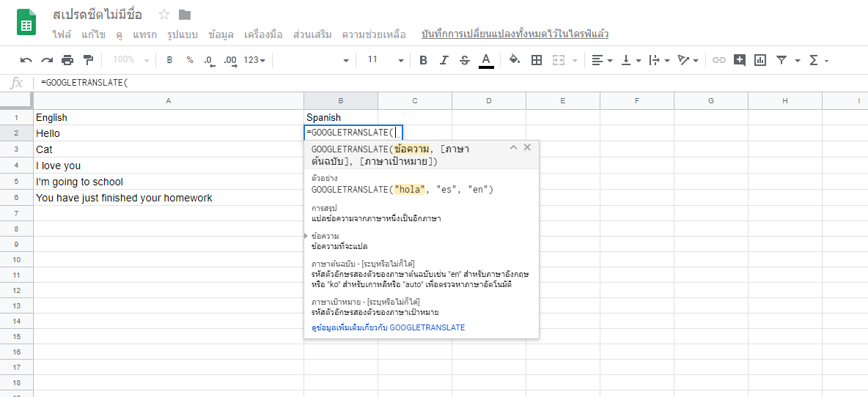
Task: Create a filter
Action: pyautogui.click(x=781, y=60)
